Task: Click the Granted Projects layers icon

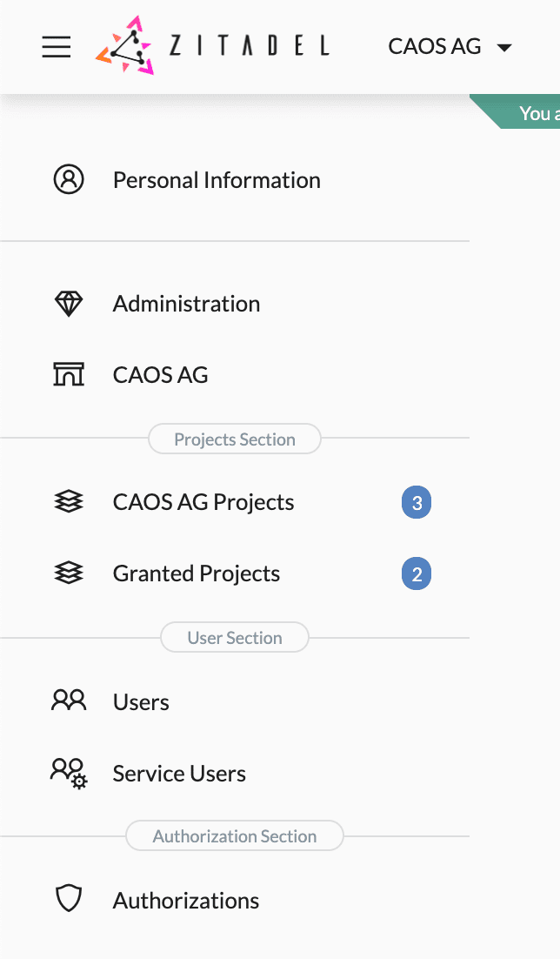Action: (69, 573)
